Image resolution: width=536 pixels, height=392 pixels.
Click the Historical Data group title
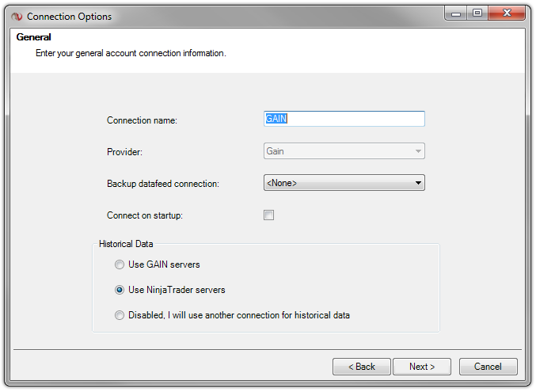point(126,244)
